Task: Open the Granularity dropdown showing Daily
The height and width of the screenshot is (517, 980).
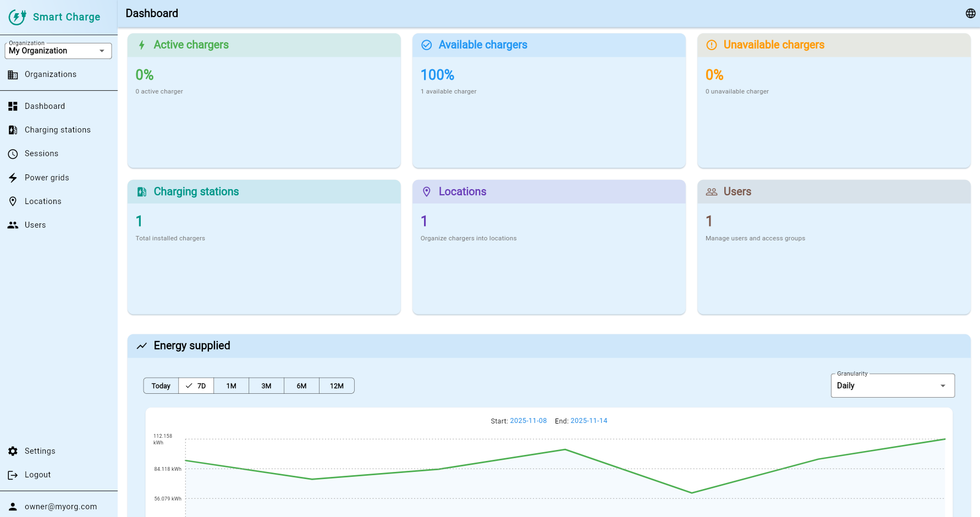Action: coord(892,385)
